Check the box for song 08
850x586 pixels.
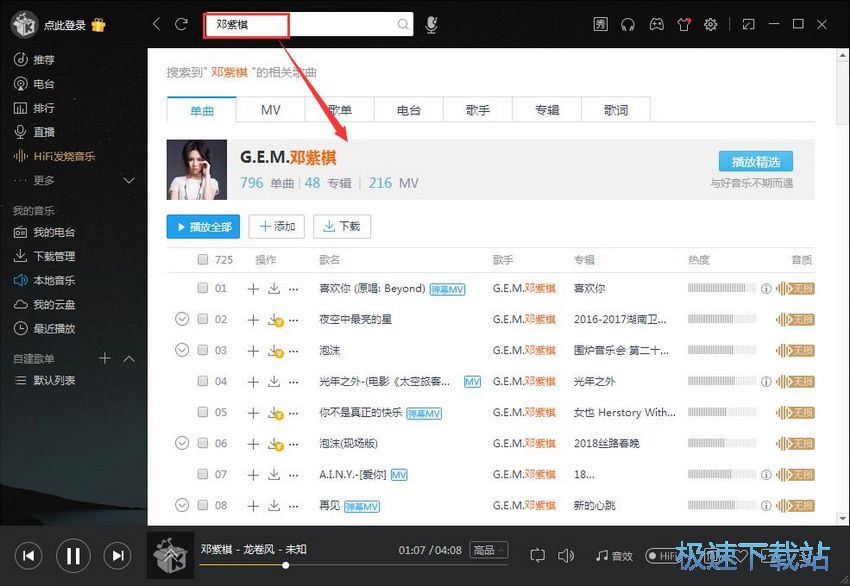203,505
